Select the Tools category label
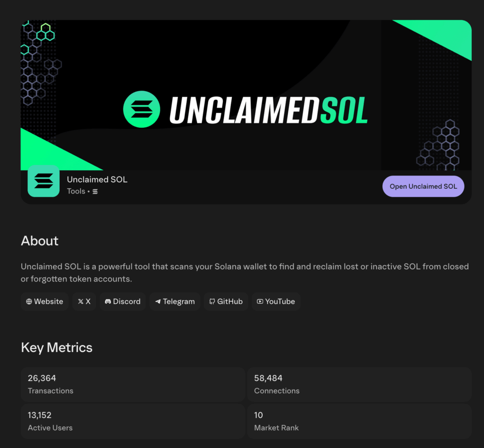The height and width of the screenshot is (448, 484). 76,191
